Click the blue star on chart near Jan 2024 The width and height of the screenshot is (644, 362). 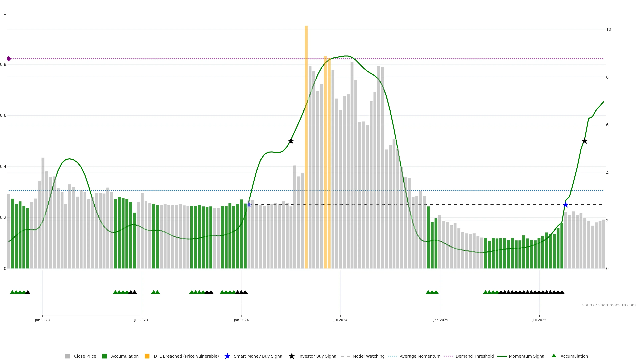[x=249, y=205]
